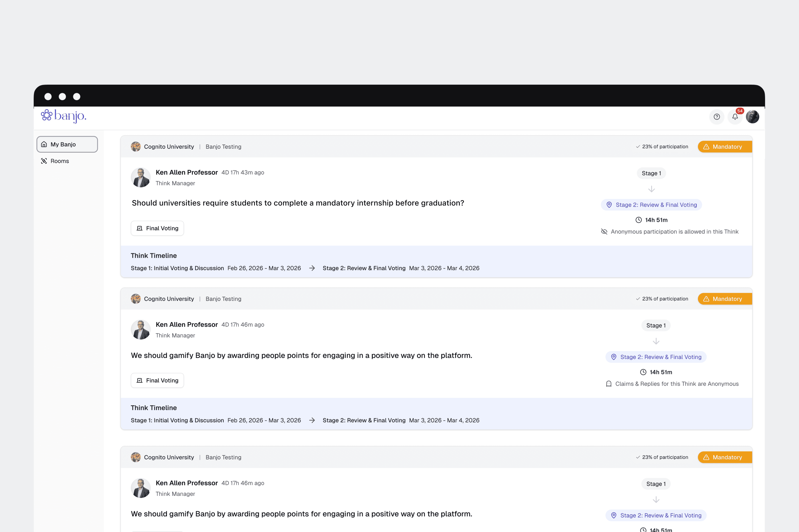
Task: Click Ken Allen avatar on first card
Action: [141, 177]
